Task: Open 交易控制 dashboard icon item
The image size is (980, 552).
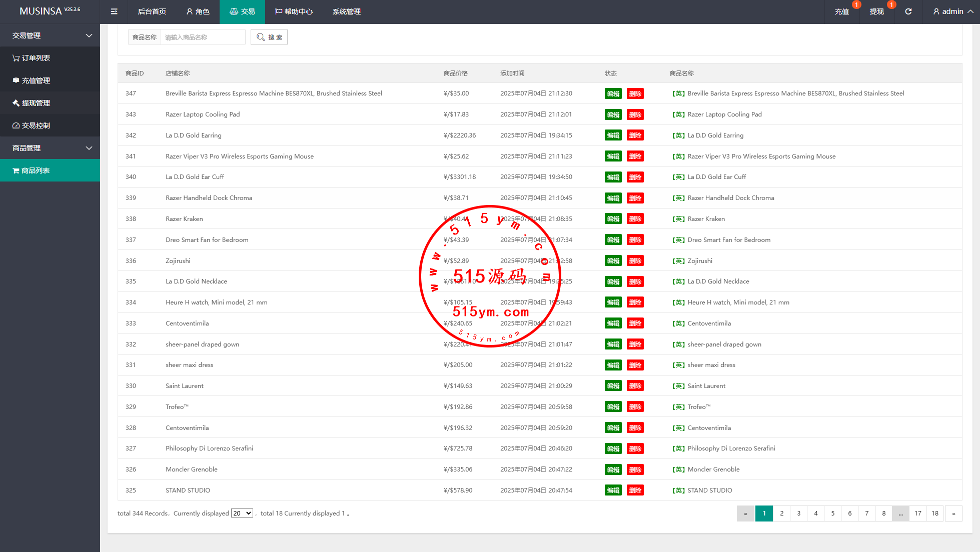Action: coord(32,125)
